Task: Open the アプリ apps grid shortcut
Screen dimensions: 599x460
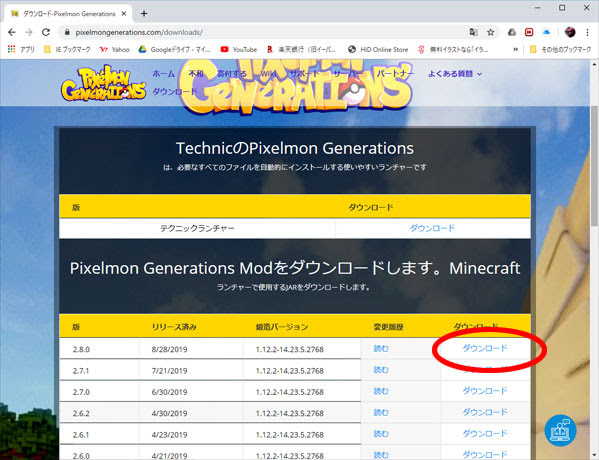Action: click(x=21, y=49)
